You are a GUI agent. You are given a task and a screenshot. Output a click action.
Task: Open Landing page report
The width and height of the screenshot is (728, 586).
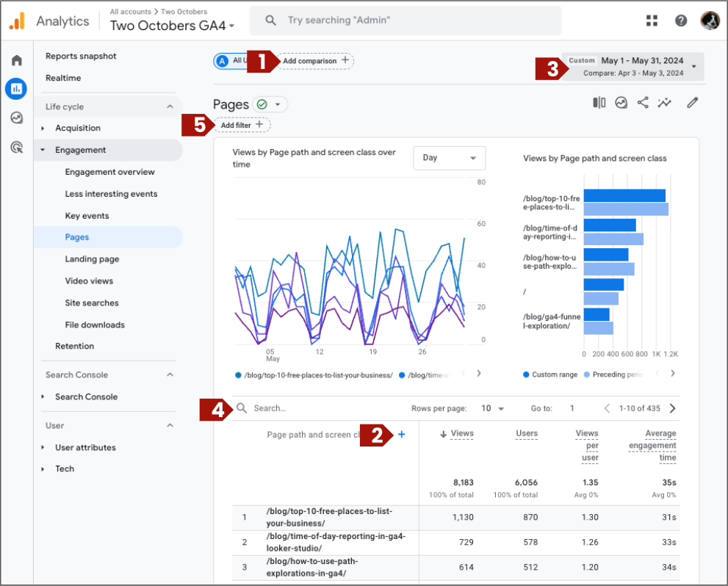(x=92, y=259)
